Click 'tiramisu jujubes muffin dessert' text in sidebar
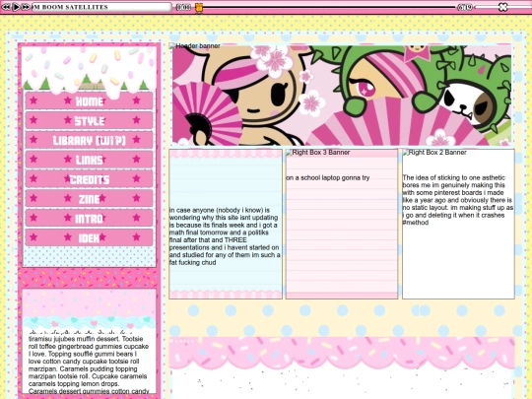 [74, 339]
